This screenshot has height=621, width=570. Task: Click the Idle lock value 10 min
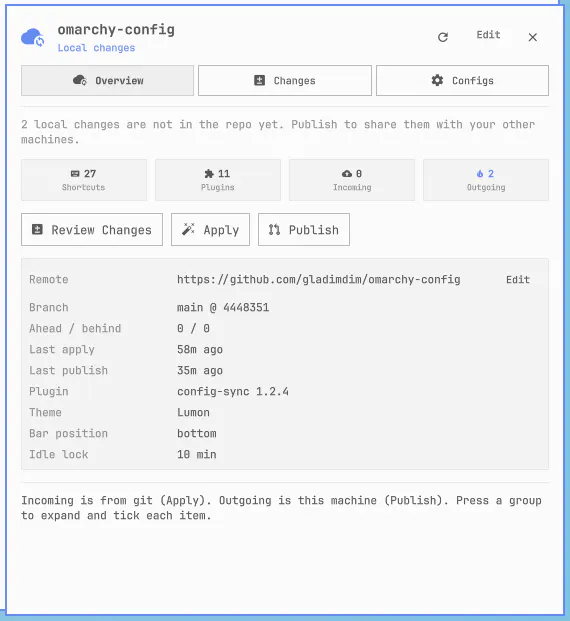[196, 455]
